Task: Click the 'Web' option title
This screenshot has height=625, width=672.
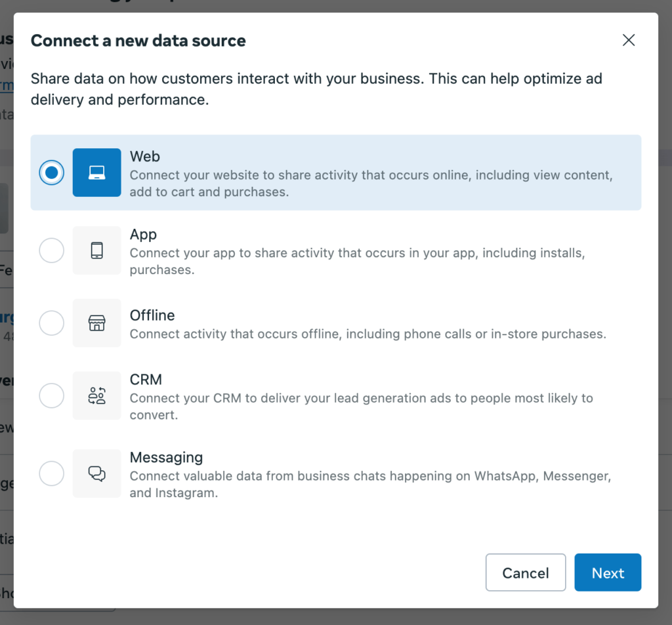Action: (x=145, y=156)
